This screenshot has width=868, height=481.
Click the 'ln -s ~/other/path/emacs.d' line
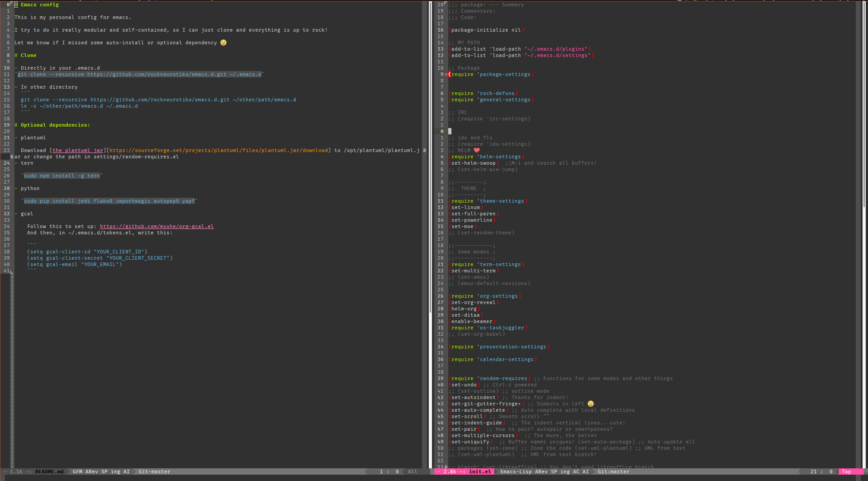click(x=79, y=106)
